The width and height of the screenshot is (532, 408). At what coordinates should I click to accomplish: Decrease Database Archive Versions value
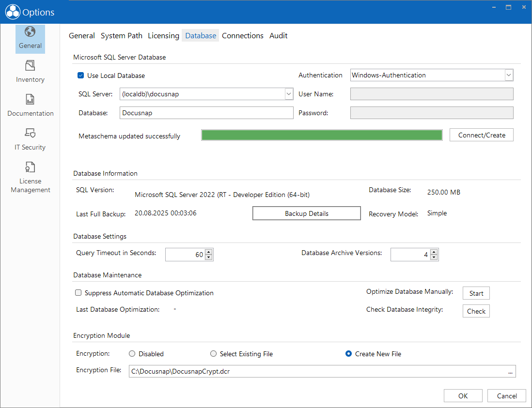pos(434,257)
